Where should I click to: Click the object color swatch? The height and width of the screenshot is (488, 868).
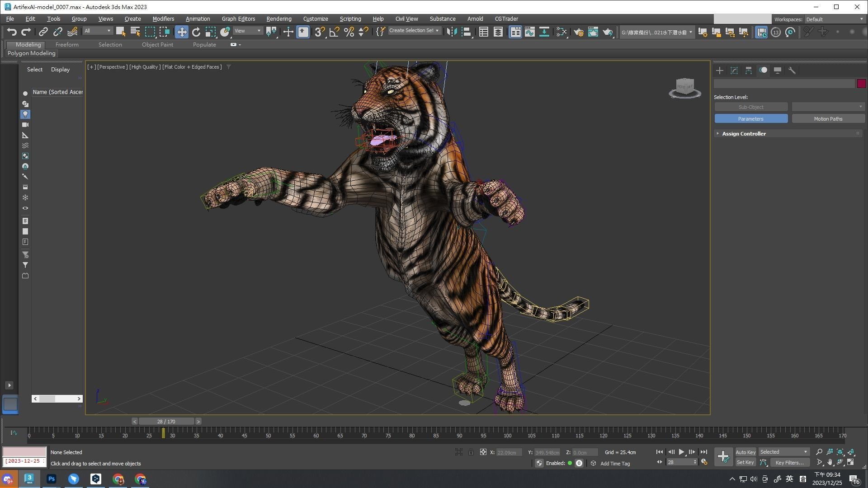pyautogui.click(x=861, y=84)
